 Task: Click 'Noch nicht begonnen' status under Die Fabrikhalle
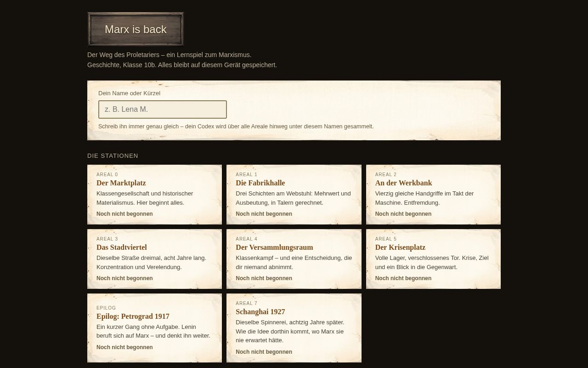(264, 214)
